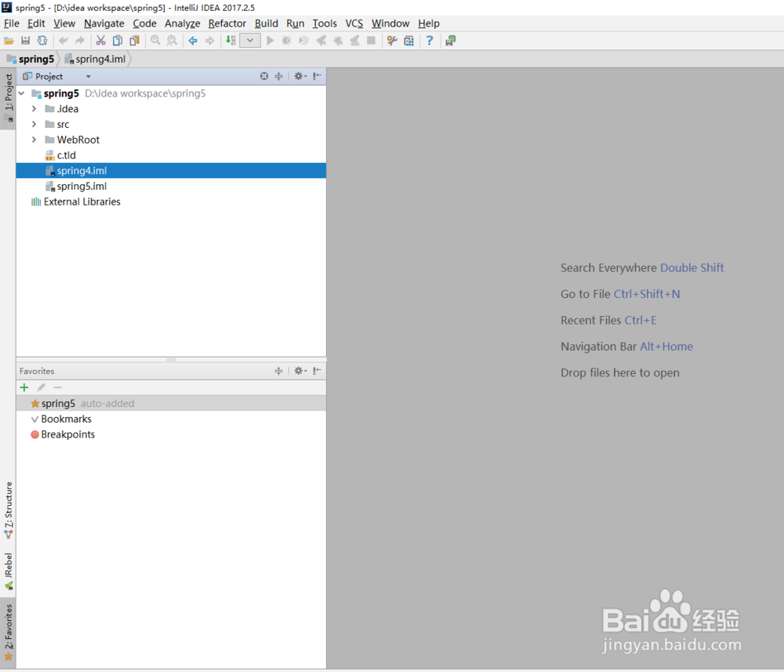Image resolution: width=784 pixels, height=672 pixels.
Task: Click the Cut scissors icon
Action: click(100, 41)
